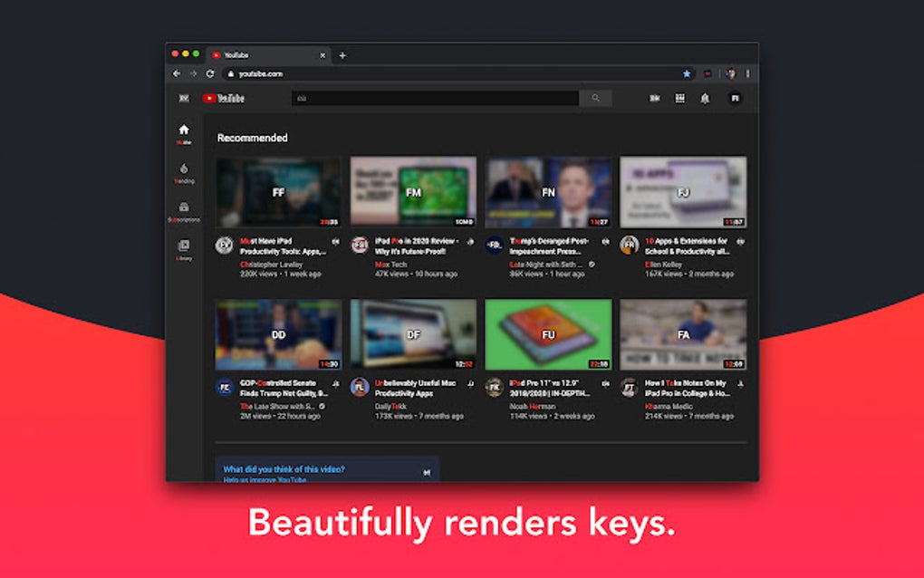Open the YouTube apps grid icon
The width and height of the screenshot is (924, 578).
679,99
